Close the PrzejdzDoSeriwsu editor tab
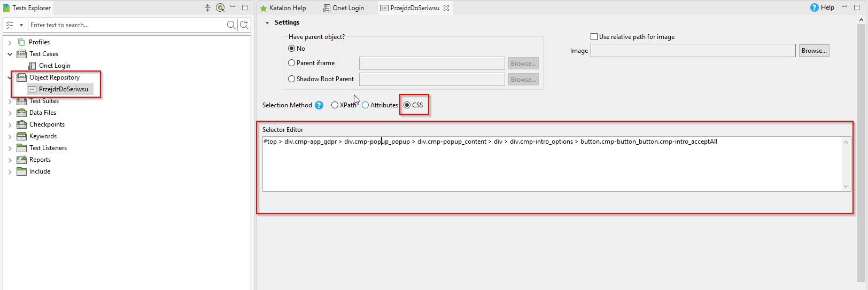The width and height of the screenshot is (868, 290). (446, 8)
